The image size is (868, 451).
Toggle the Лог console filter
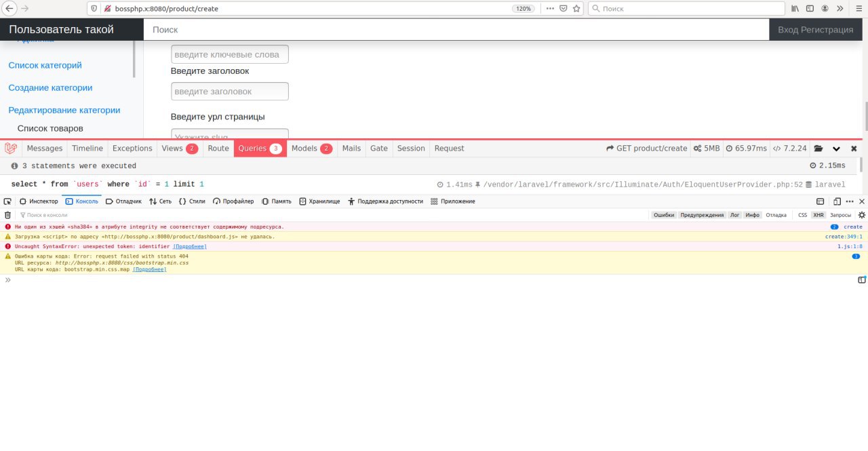pos(735,214)
